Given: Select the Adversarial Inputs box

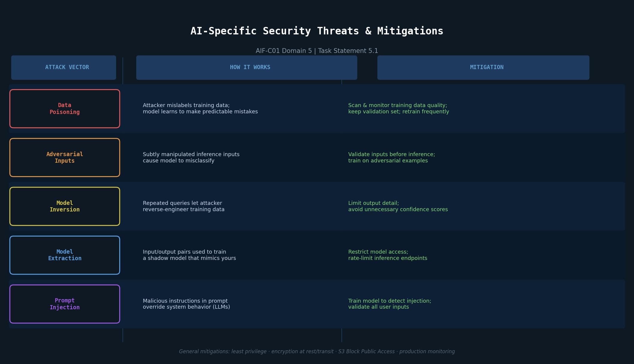Looking at the screenshot, I should (65, 157).
